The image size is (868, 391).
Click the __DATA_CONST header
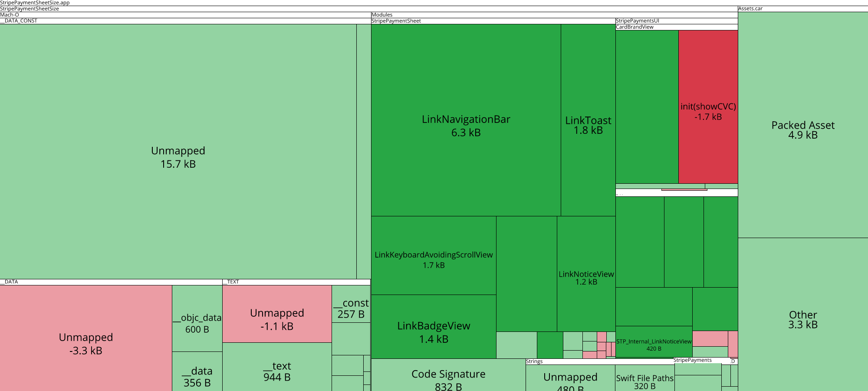[185, 21]
